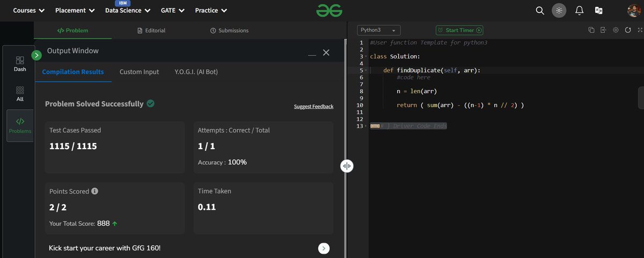The width and height of the screenshot is (644, 258).
Task: Click the Suggest Feedback link
Action: (x=313, y=106)
